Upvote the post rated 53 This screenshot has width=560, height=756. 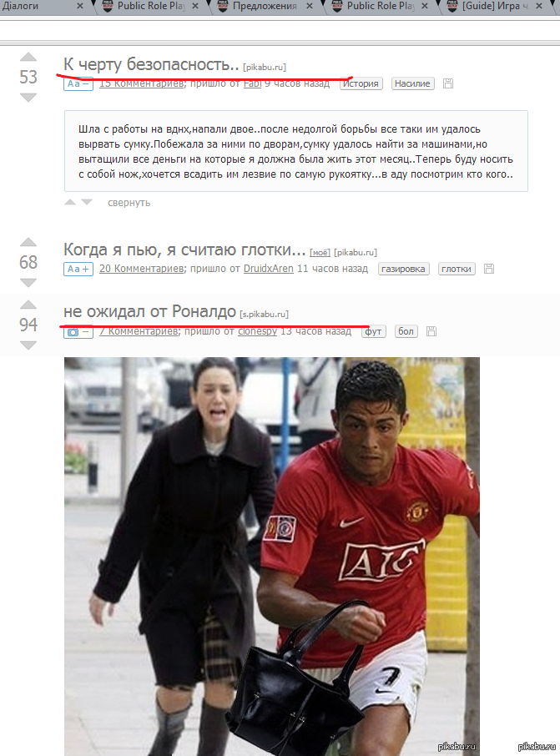click(x=28, y=57)
